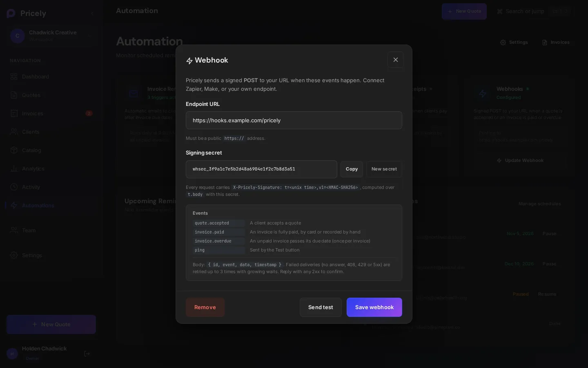Copy the signing secret
The height and width of the screenshot is (368, 588).
click(x=352, y=169)
